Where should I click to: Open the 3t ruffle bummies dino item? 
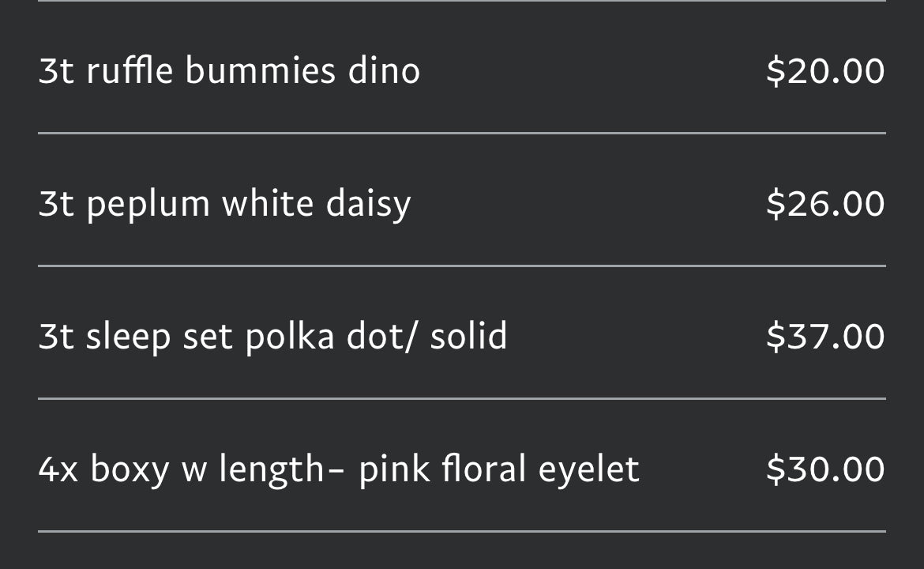pos(229,71)
